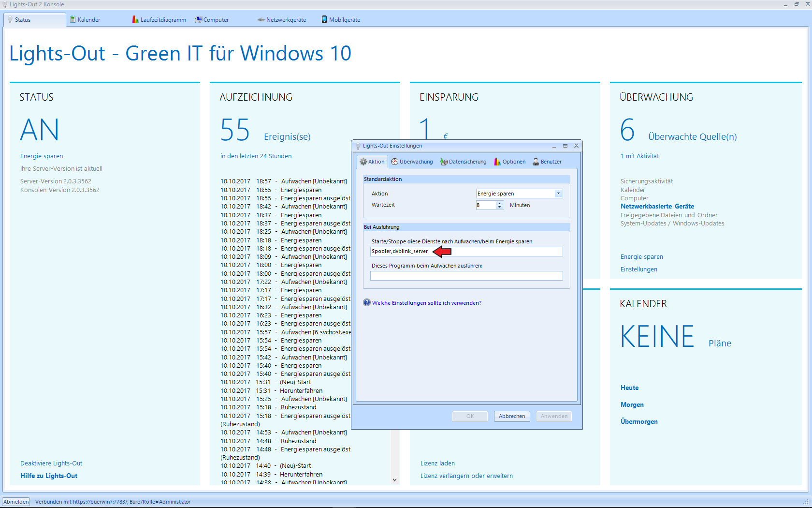Click the Netzwerkgeräte device icon

(x=261, y=20)
